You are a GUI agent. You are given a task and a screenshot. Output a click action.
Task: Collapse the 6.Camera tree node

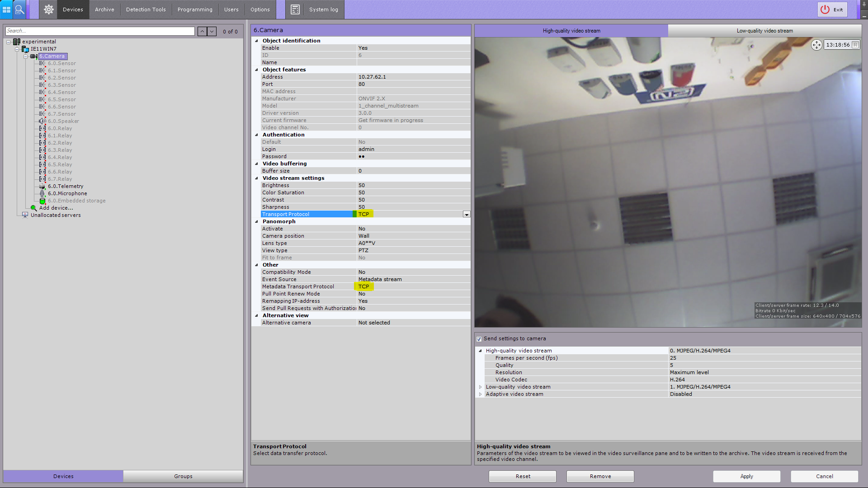click(26, 56)
